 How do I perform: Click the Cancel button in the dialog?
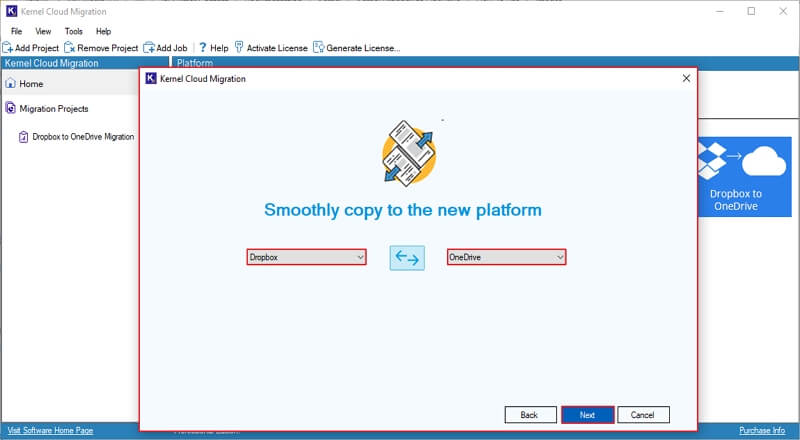[x=643, y=415]
